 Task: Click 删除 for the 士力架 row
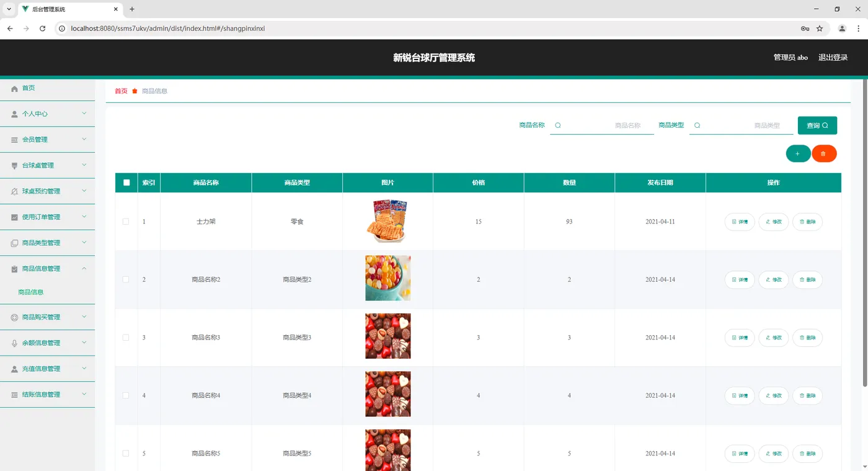coord(807,222)
